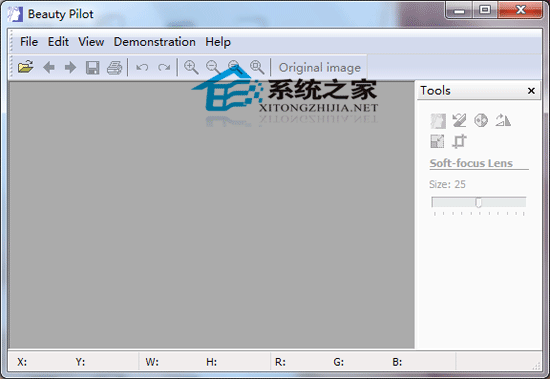Zoom out with the minus magnifier
The width and height of the screenshot is (550, 379).
(213, 67)
